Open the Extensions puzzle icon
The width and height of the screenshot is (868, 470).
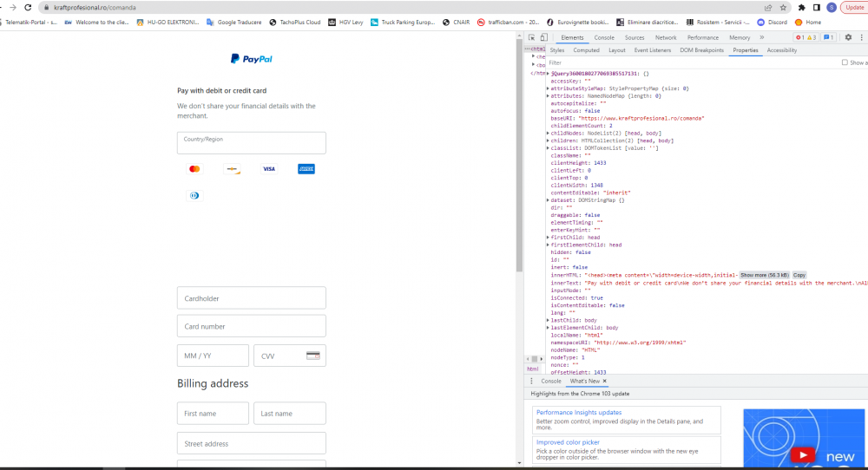point(801,8)
